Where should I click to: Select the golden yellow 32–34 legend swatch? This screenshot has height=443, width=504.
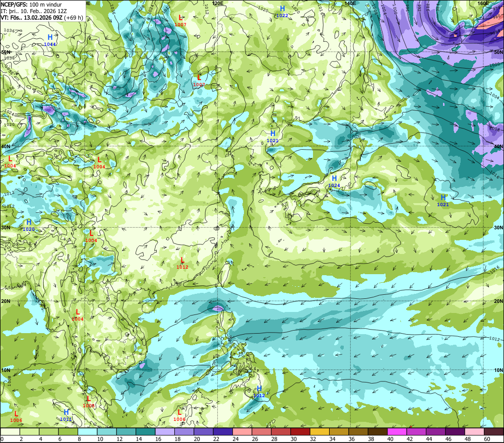pos(320,432)
